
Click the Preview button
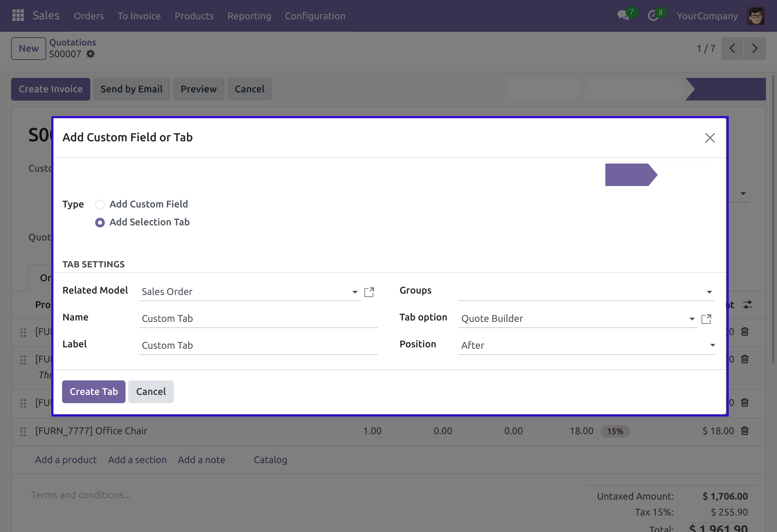coord(199,89)
